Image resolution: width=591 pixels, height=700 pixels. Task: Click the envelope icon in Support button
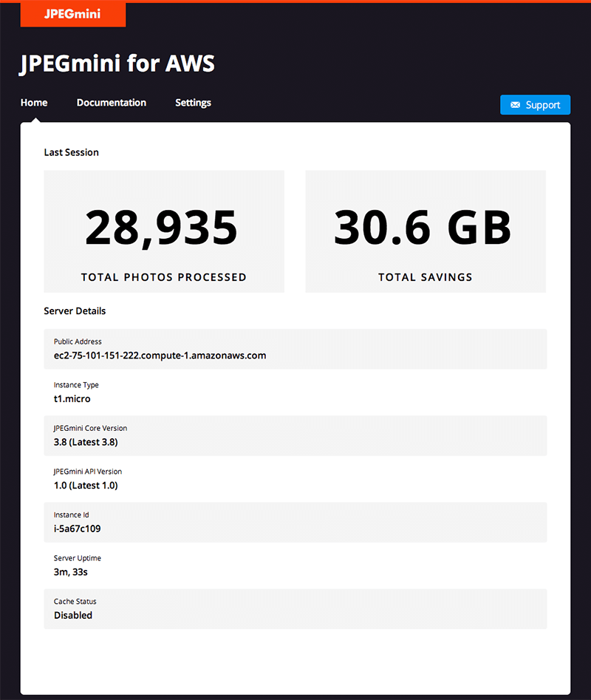pyautogui.click(x=515, y=105)
